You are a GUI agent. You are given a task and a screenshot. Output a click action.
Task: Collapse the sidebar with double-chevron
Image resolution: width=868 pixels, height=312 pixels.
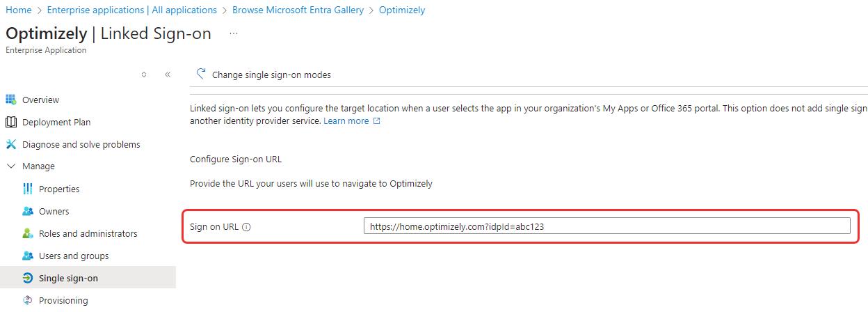[x=168, y=75]
